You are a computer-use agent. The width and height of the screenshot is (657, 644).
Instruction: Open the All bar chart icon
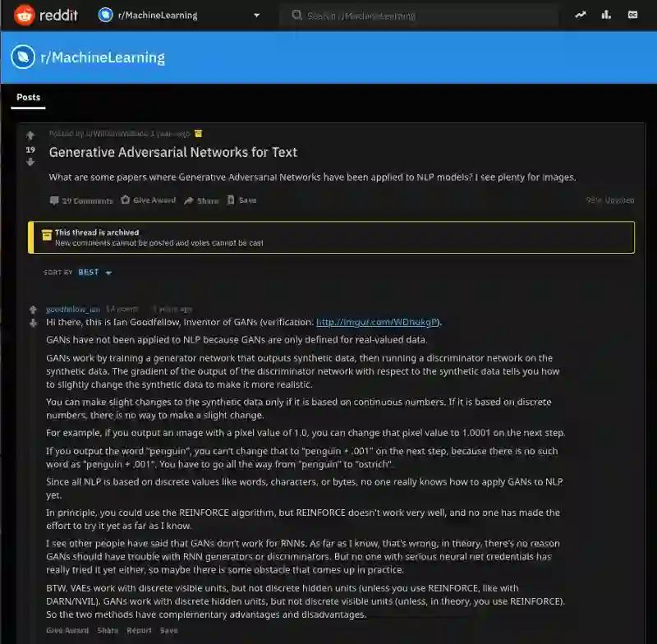click(x=606, y=15)
